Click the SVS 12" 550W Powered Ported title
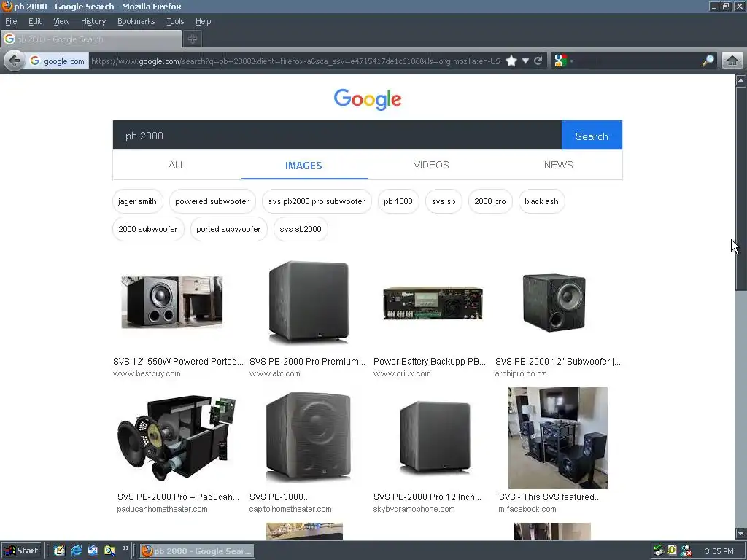This screenshot has width=747, height=560. (x=178, y=362)
